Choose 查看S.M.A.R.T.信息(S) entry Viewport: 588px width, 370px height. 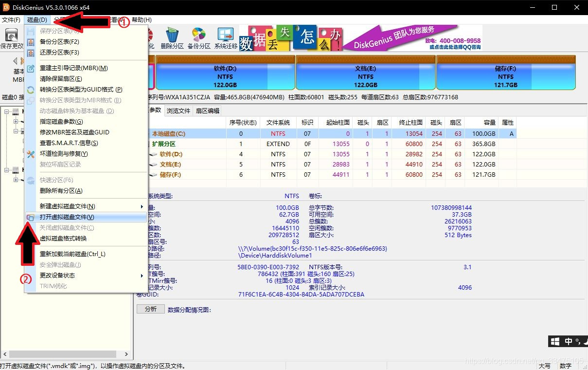(x=86, y=143)
